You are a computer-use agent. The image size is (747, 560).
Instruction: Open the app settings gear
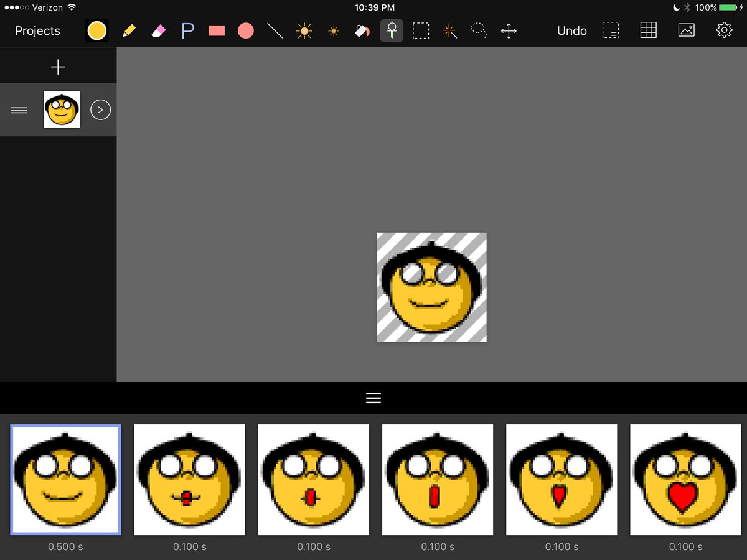tap(723, 30)
